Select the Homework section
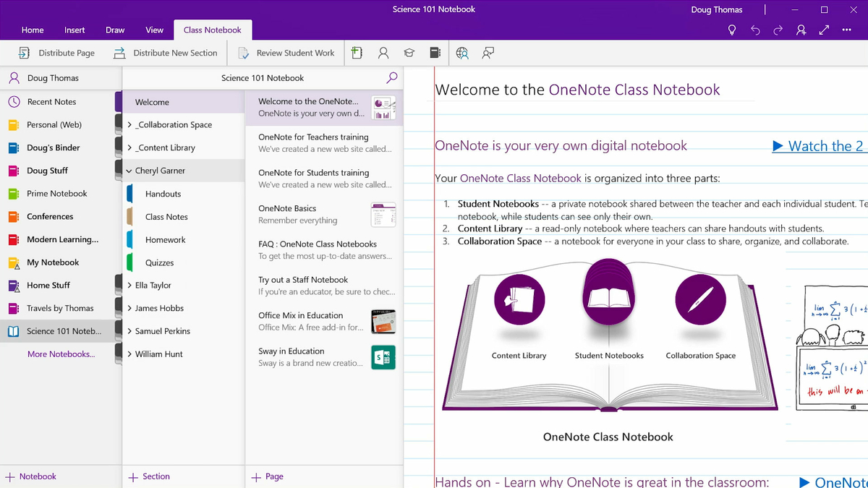Image resolution: width=868 pixels, height=488 pixels. (x=166, y=239)
